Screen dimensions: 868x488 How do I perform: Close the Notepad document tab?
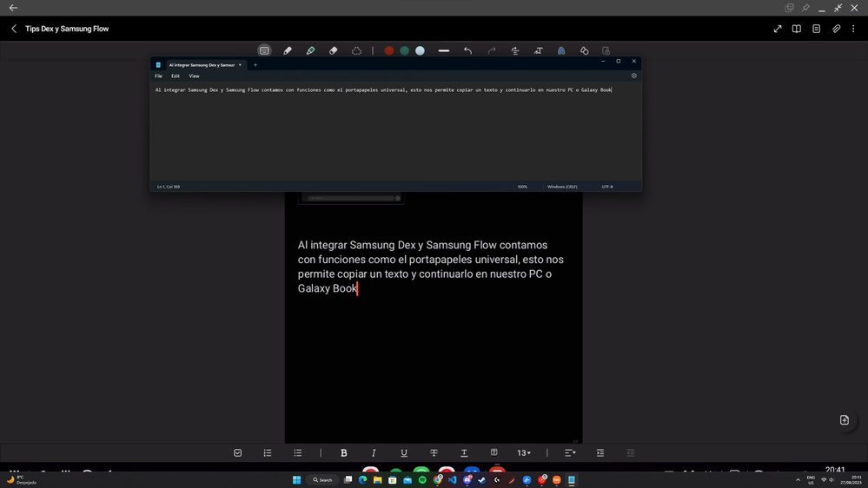click(240, 65)
